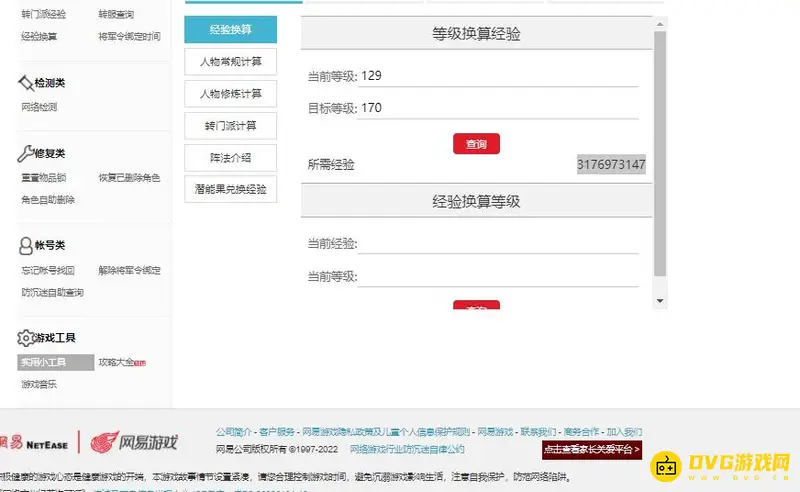800x492 pixels.
Task: Open 人物修炼计算 calculator tab
Action: click(231, 94)
